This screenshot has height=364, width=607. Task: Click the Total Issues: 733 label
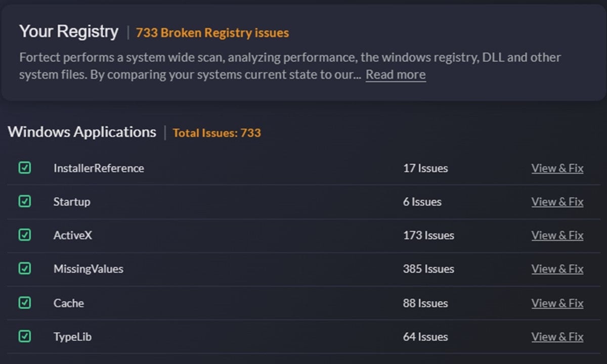click(217, 133)
